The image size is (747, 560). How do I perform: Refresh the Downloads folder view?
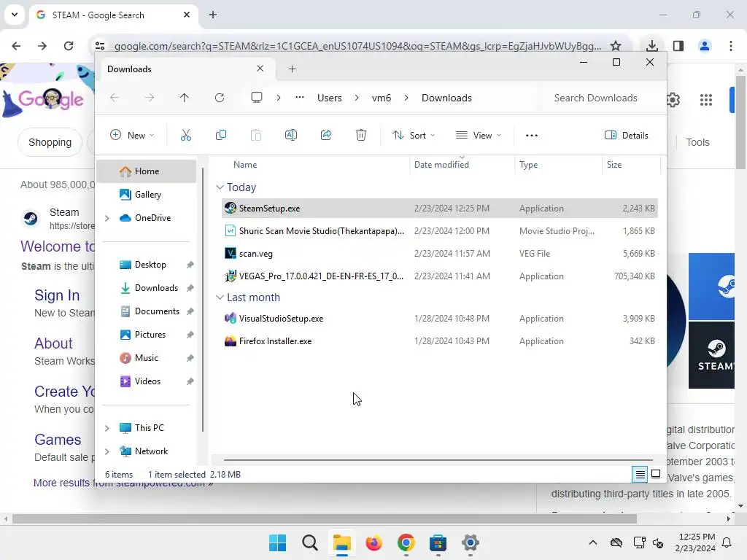220,98
